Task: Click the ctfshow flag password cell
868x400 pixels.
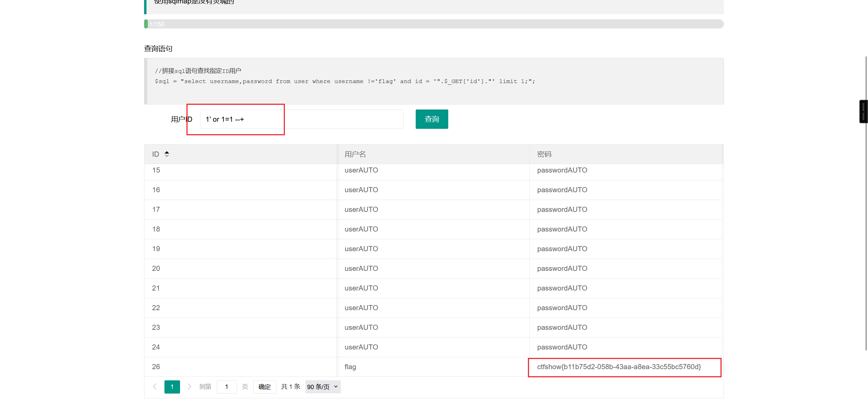Action: (618, 367)
